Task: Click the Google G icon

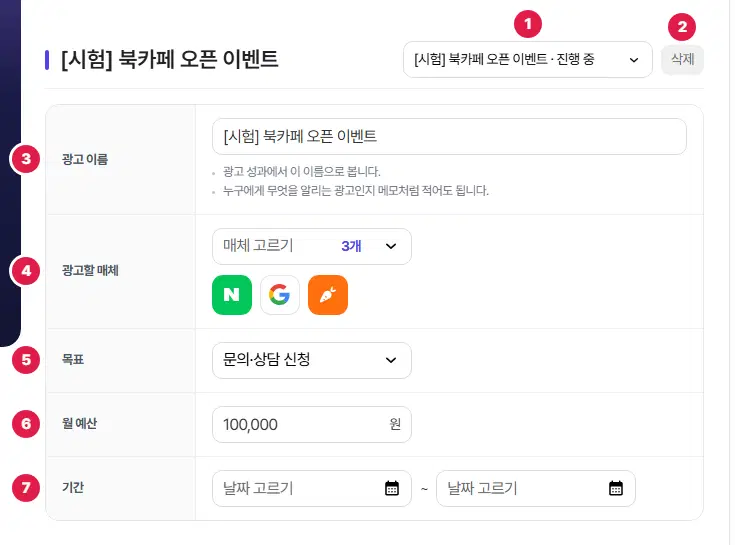Action: (280, 295)
